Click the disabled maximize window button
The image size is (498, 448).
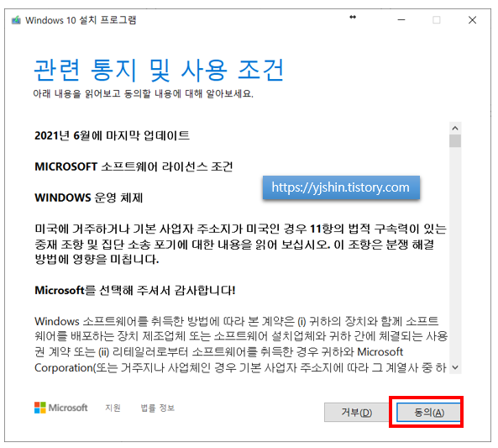[x=437, y=20]
